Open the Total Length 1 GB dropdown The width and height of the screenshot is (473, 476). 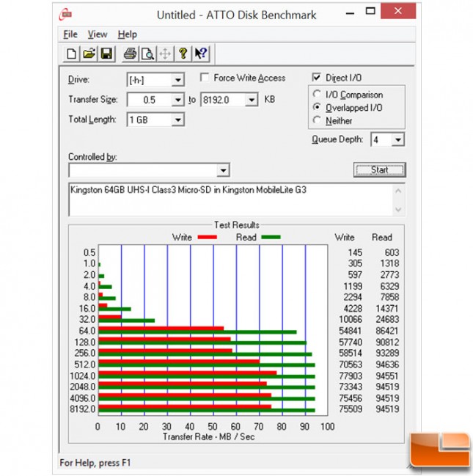click(x=178, y=120)
